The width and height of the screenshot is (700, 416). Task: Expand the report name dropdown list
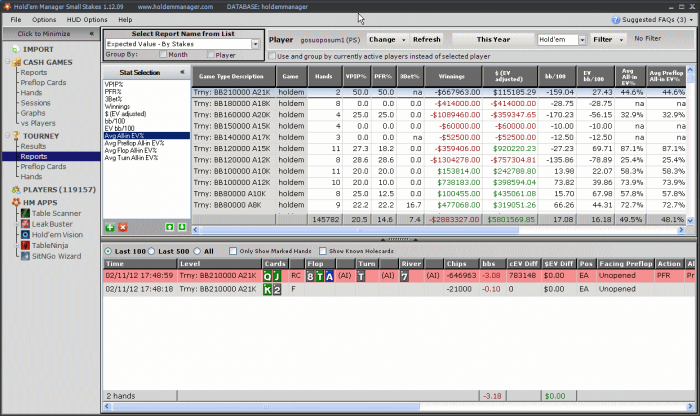pos(256,44)
